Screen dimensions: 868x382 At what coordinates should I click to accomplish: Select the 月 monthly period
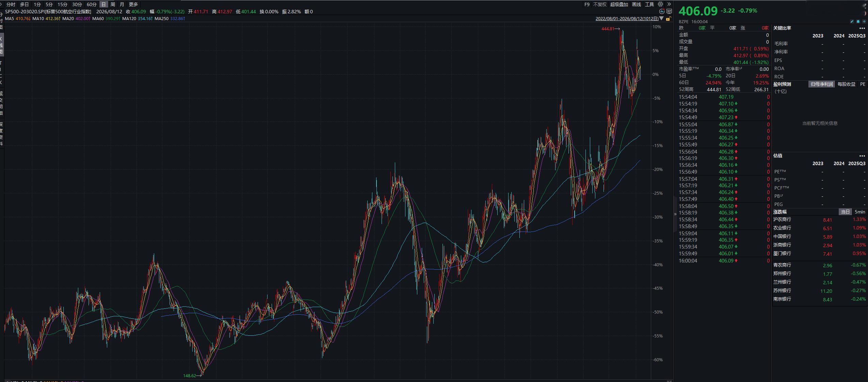tap(122, 4)
